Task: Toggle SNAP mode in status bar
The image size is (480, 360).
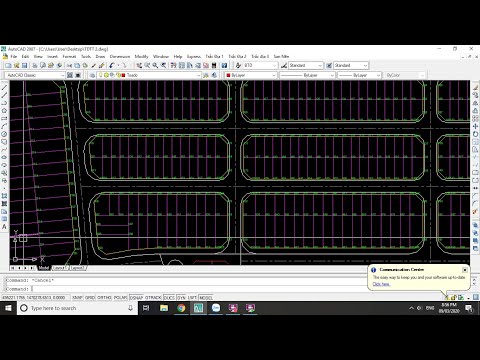Action: 77,297
